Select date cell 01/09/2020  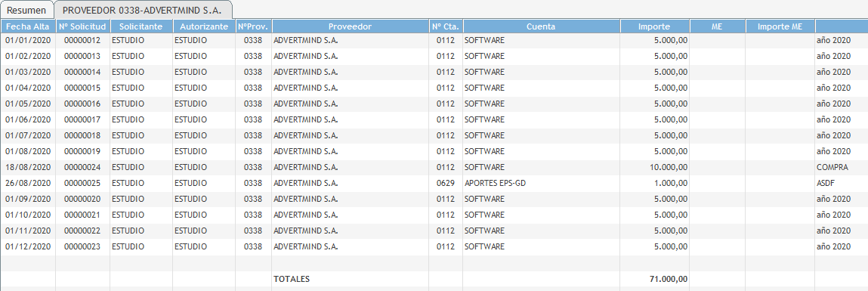[28, 199]
